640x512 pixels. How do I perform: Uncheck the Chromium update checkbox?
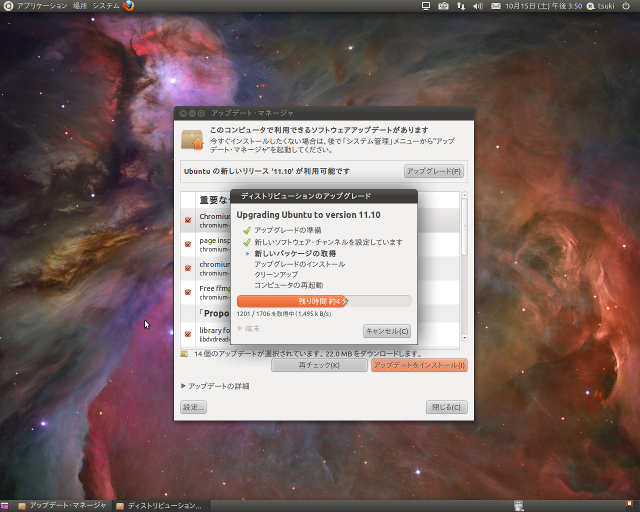coord(188,220)
